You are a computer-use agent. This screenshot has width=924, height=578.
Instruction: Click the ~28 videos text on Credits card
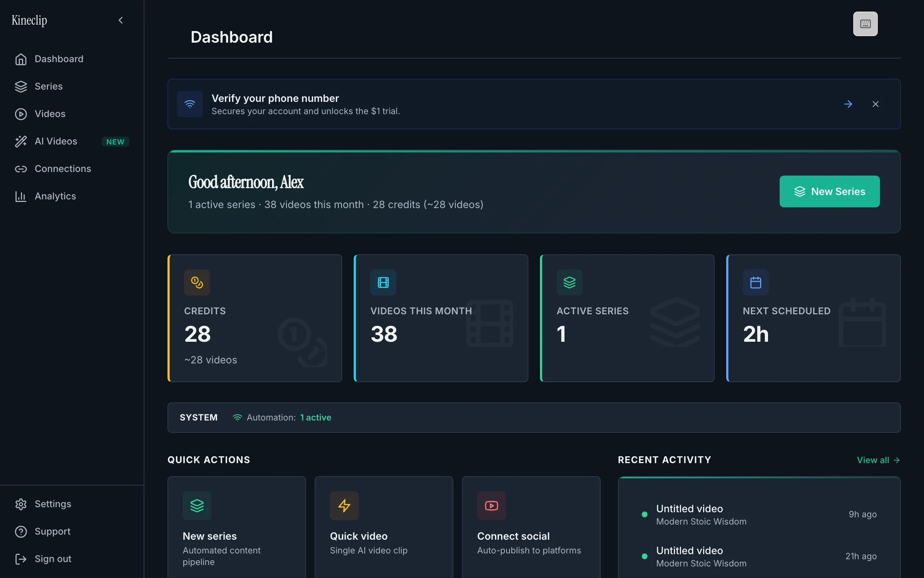point(211,360)
